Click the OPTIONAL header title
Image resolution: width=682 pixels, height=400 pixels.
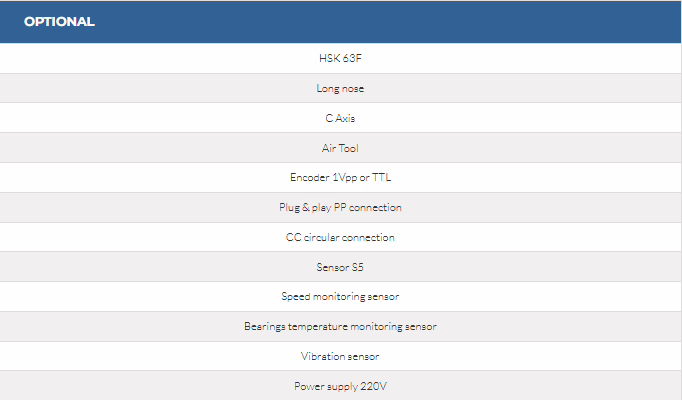[x=59, y=21]
